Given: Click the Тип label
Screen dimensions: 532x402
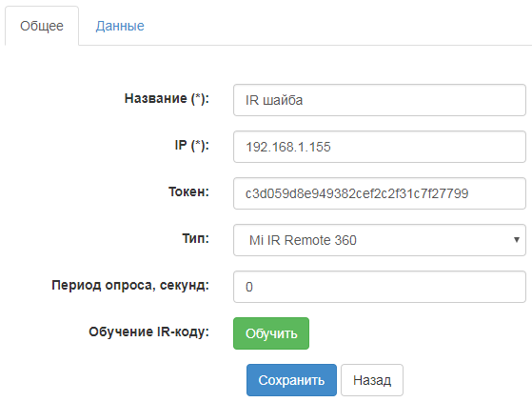Looking at the screenshot, I should pyautogui.click(x=195, y=238).
